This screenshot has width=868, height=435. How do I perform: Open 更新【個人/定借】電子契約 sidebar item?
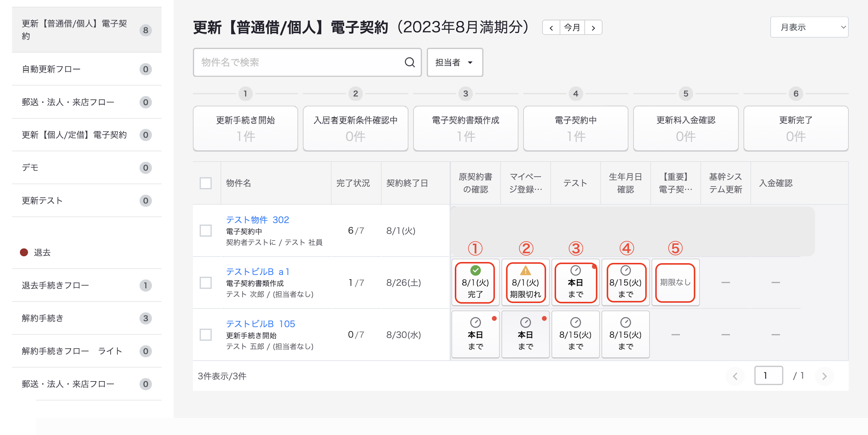tap(87, 135)
